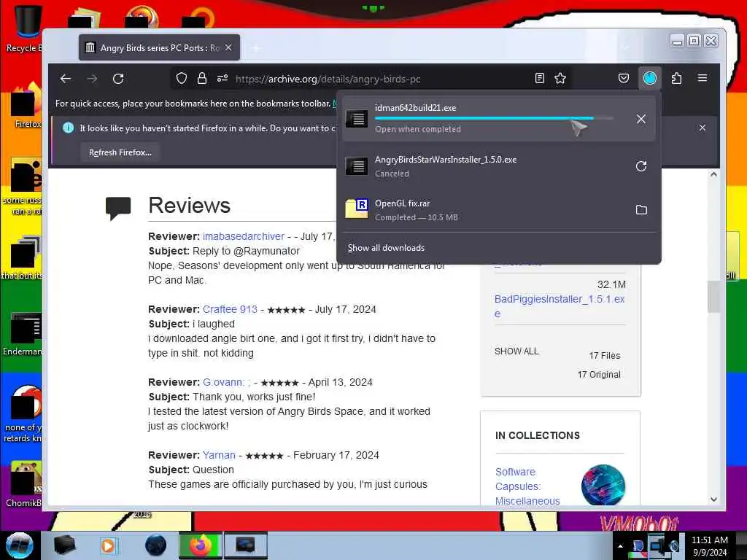Open the Enderman desktop icon
Image resolution: width=747 pixels, height=560 pixels.
click(24, 334)
